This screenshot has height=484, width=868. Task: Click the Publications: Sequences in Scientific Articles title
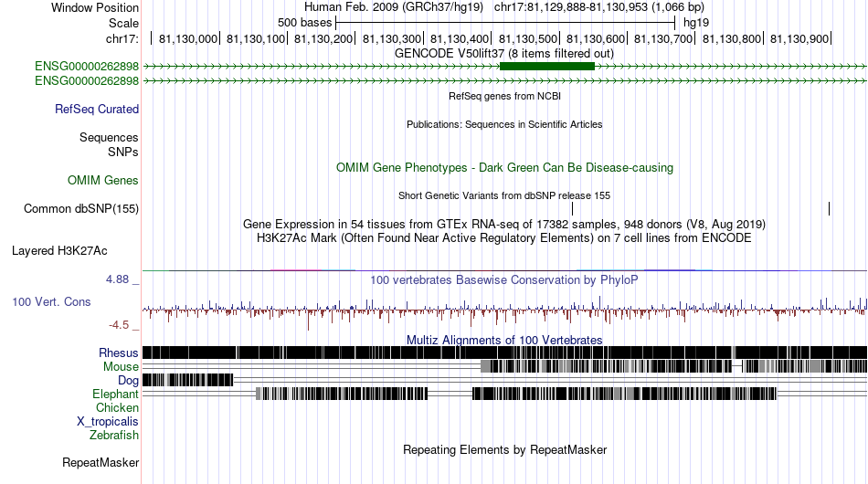[504, 124]
